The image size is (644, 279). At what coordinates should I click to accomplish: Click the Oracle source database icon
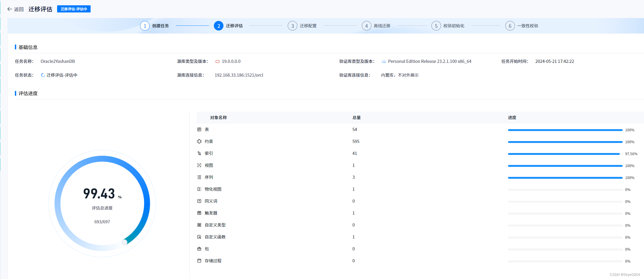(x=218, y=61)
